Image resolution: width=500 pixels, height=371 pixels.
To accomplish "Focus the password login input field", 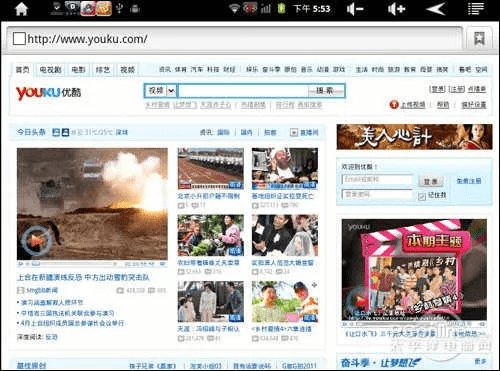I will 378,194.
